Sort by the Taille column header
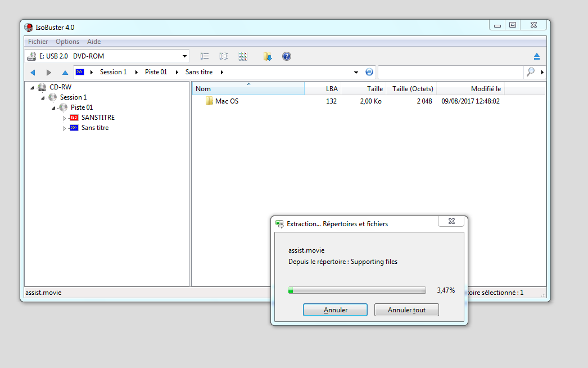This screenshot has height=368, width=588. point(363,88)
